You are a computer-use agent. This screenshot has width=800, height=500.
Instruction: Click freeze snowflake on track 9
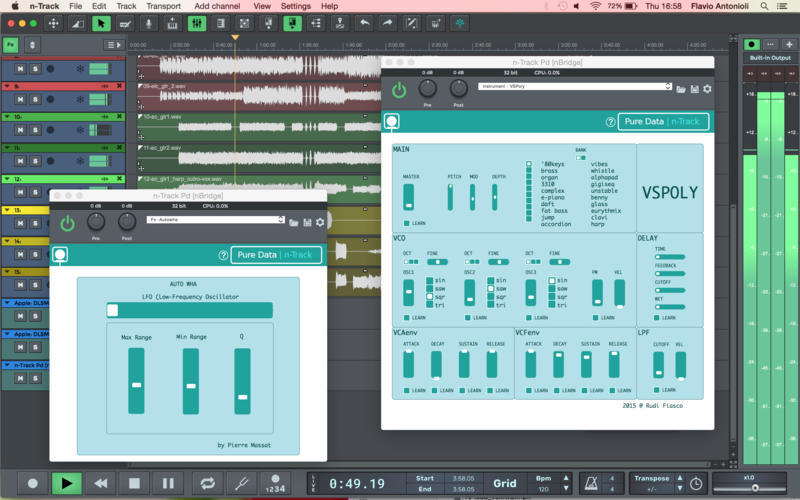pos(80,99)
